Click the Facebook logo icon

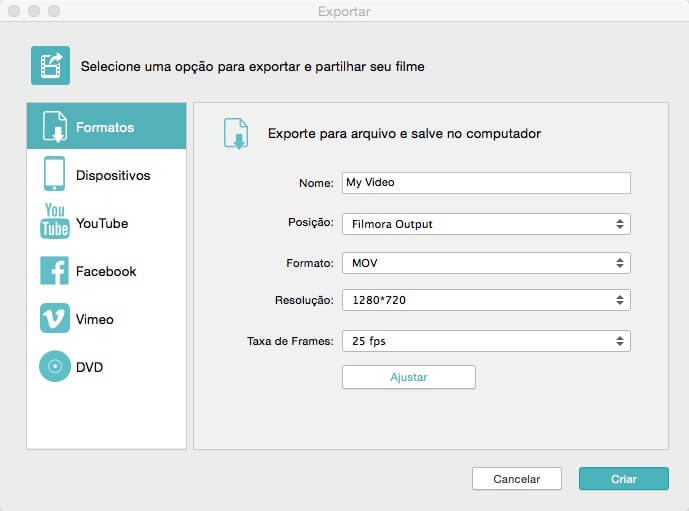click(54, 271)
